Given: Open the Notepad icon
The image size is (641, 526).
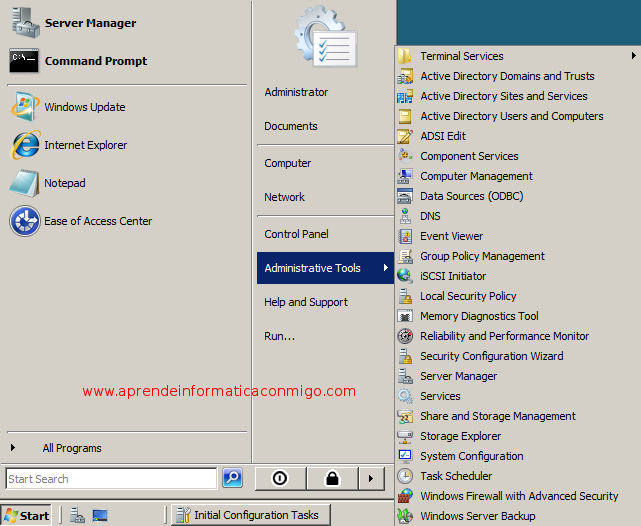Looking at the screenshot, I should (25, 183).
